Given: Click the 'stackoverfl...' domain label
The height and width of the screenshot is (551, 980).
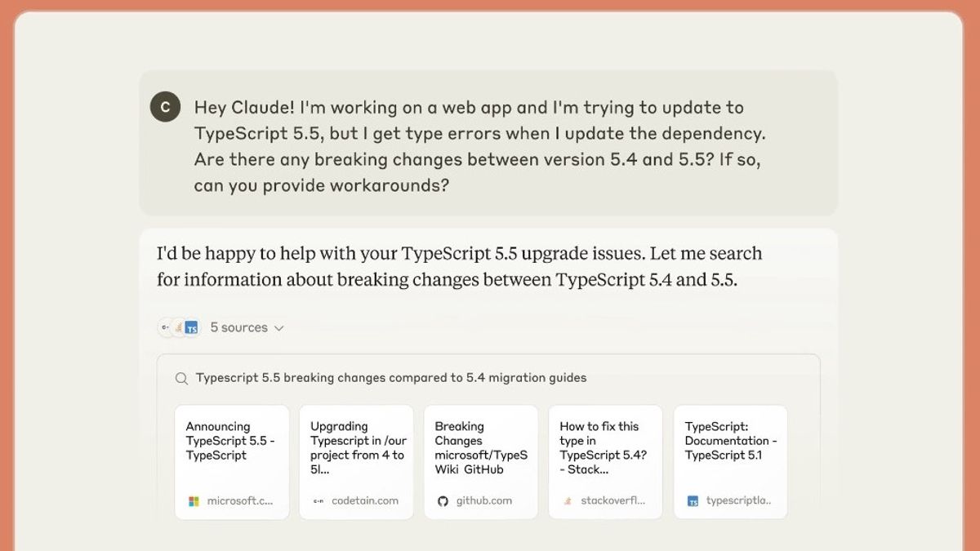Looking at the screenshot, I should click(612, 501).
